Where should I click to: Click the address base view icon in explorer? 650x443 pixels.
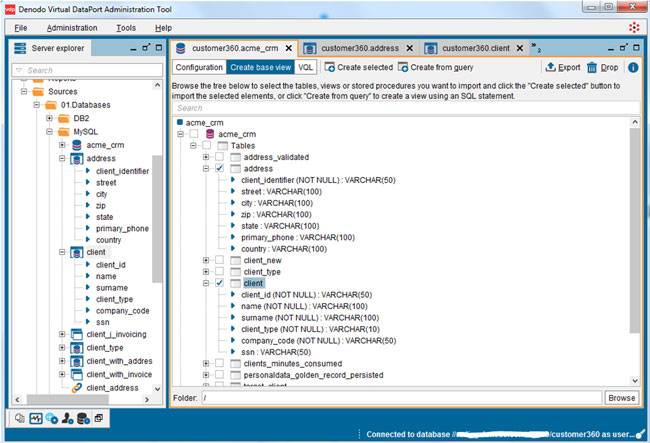[77, 159]
